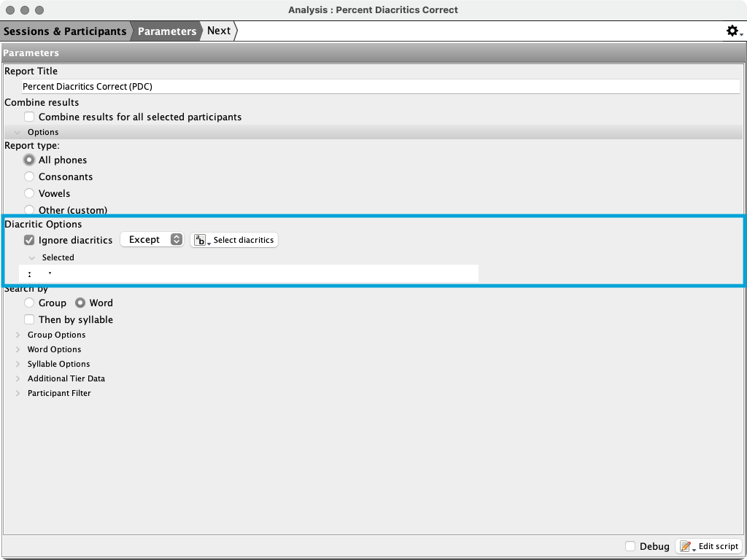The image size is (747, 560).
Task: Click the Report Title text field
Action: coord(379,86)
